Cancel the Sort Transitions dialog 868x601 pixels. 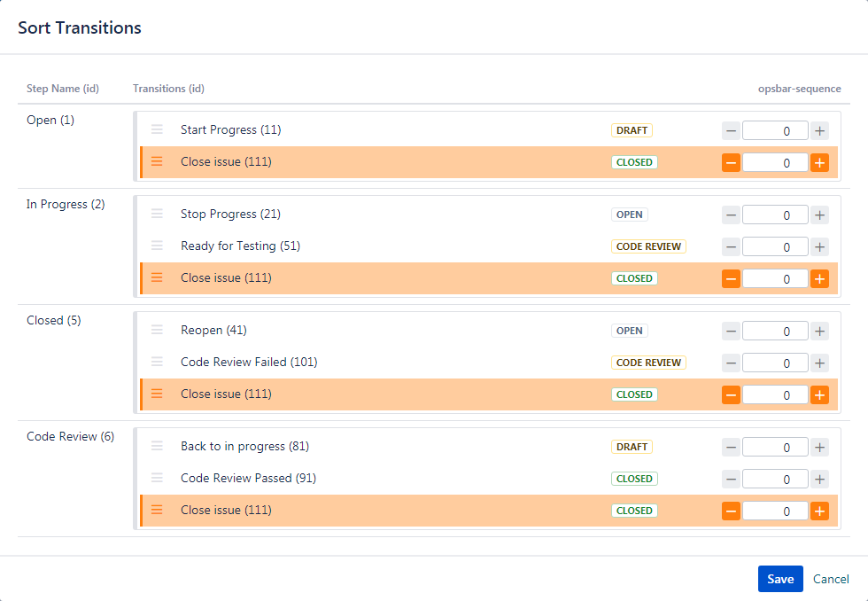(x=831, y=579)
